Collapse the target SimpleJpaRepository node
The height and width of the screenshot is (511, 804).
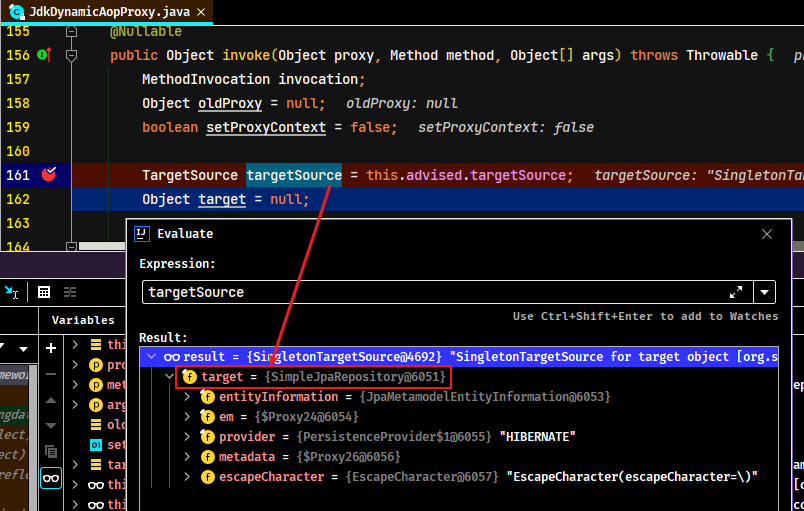[169, 377]
